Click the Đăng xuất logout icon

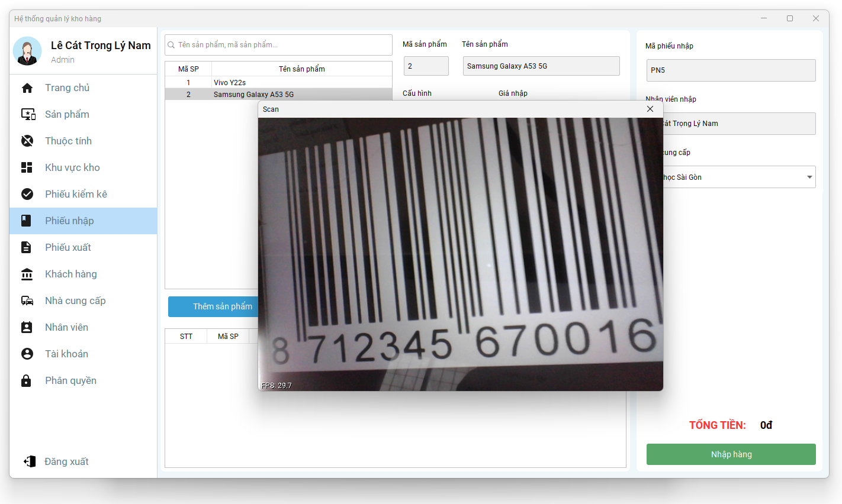click(x=30, y=461)
